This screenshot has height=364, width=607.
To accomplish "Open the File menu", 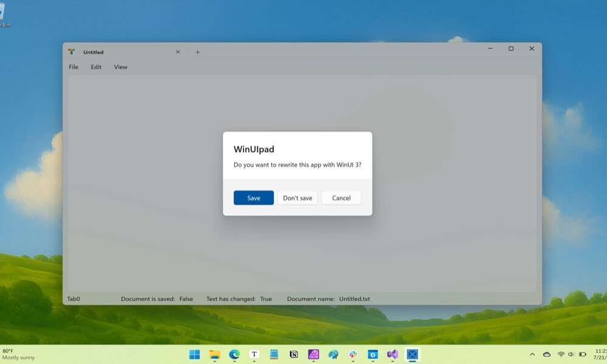I will [x=73, y=67].
